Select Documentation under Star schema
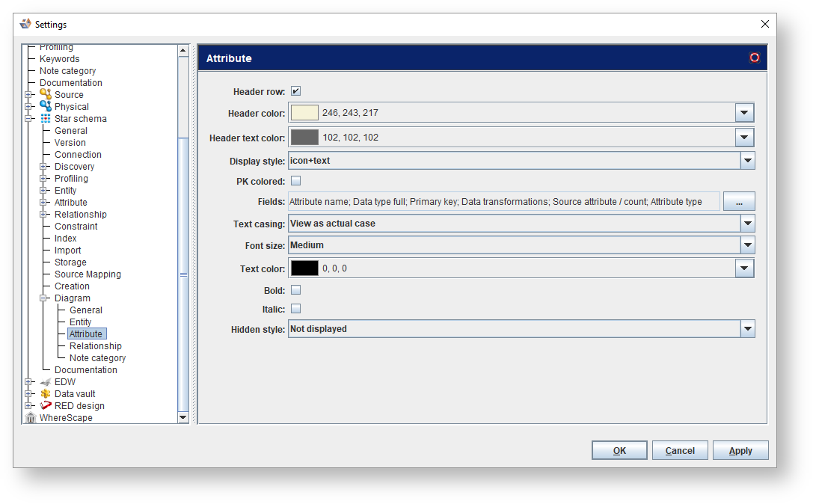The image size is (813, 504). tap(85, 369)
